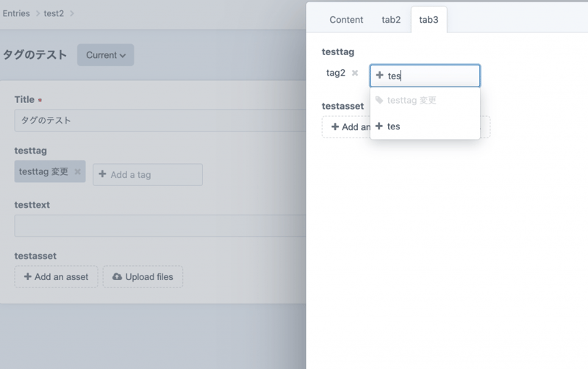The width and height of the screenshot is (588, 369).
Task: Select the tag2 chip
Action: 336,74
